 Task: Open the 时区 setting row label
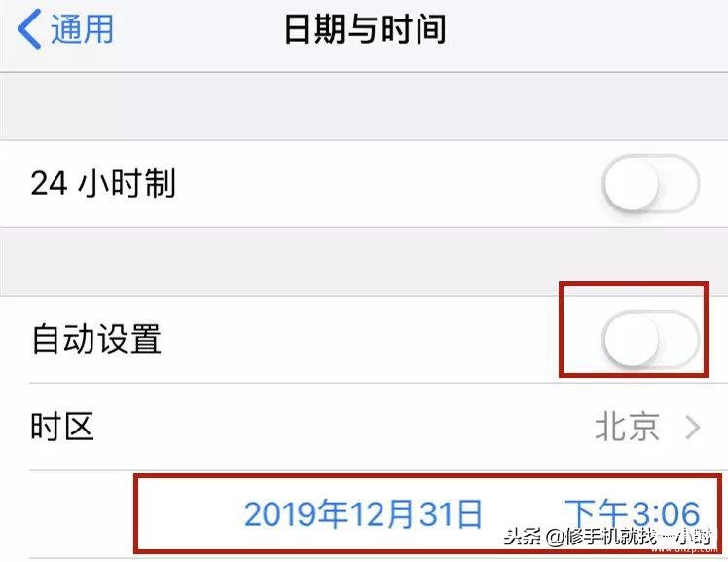(x=62, y=427)
